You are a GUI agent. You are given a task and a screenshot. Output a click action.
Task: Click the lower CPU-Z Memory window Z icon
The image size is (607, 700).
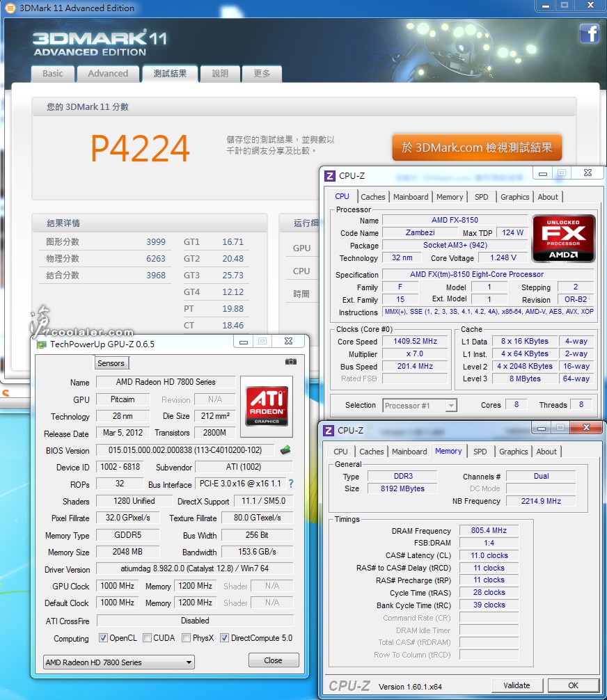[329, 430]
